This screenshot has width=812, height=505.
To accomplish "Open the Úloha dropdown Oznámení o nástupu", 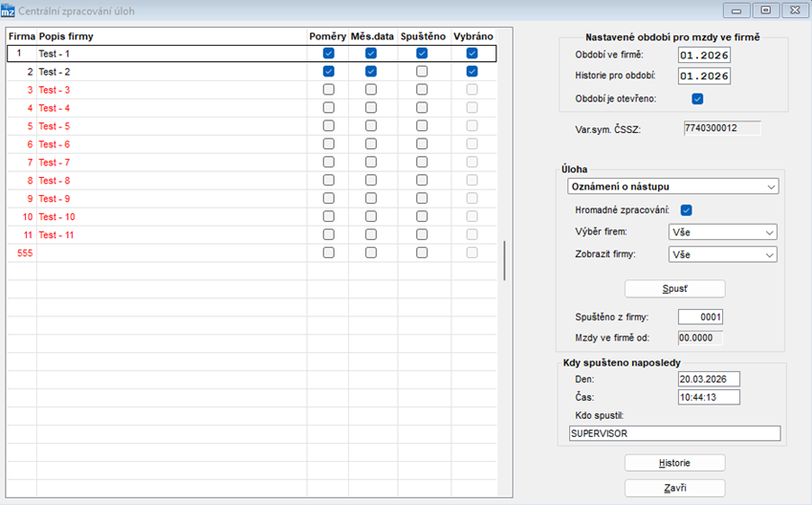I will [x=672, y=187].
